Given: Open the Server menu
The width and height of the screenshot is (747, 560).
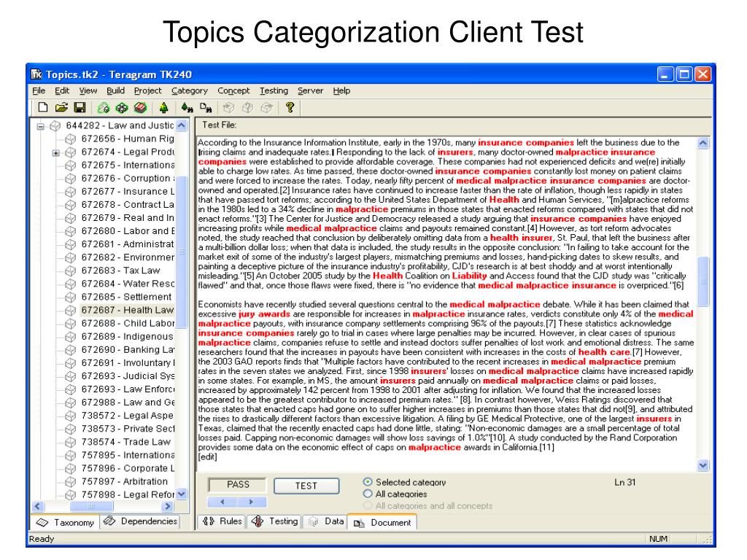Looking at the screenshot, I should point(310,90).
